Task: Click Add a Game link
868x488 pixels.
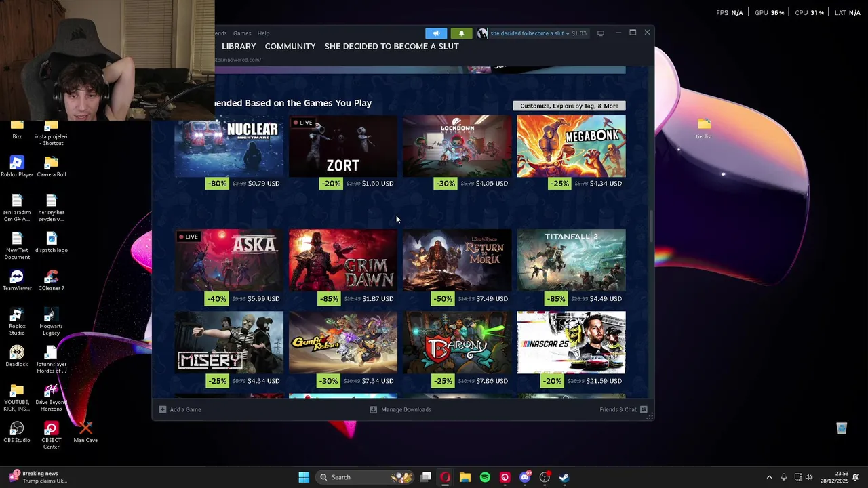Action: [x=185, y=409]
